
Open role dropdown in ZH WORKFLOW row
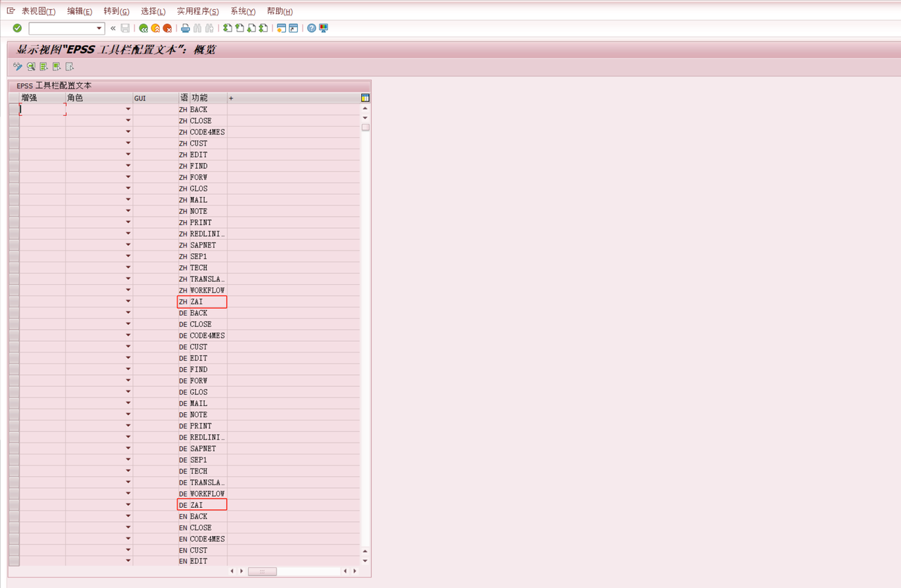pyautogui.click(x=128, y=290)
